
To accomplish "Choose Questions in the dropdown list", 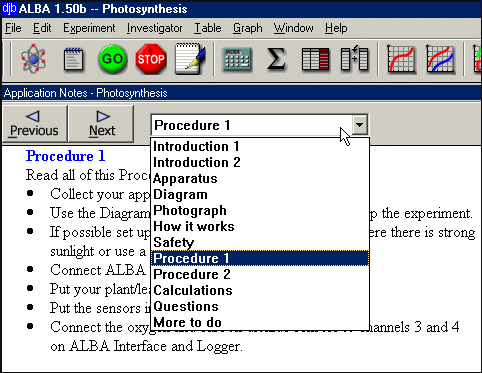I will pyautogui.click(x=260, y=306).
